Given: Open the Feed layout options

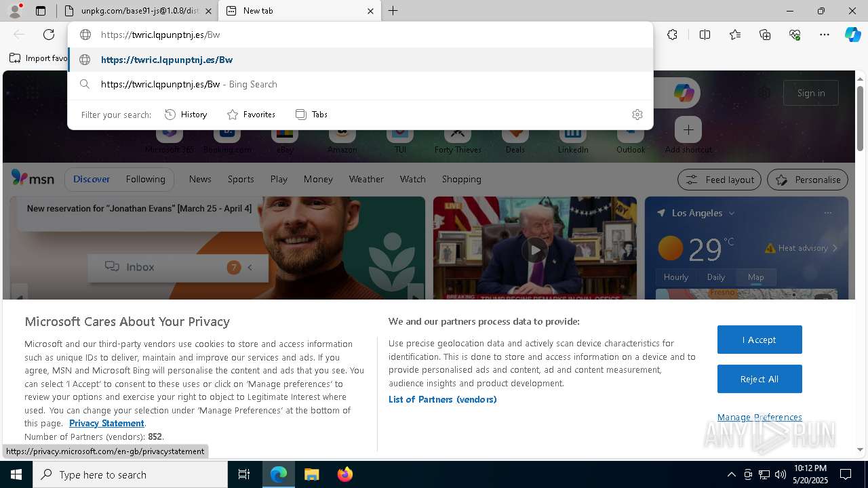Looking at the screenshot, I should (719, 180).
